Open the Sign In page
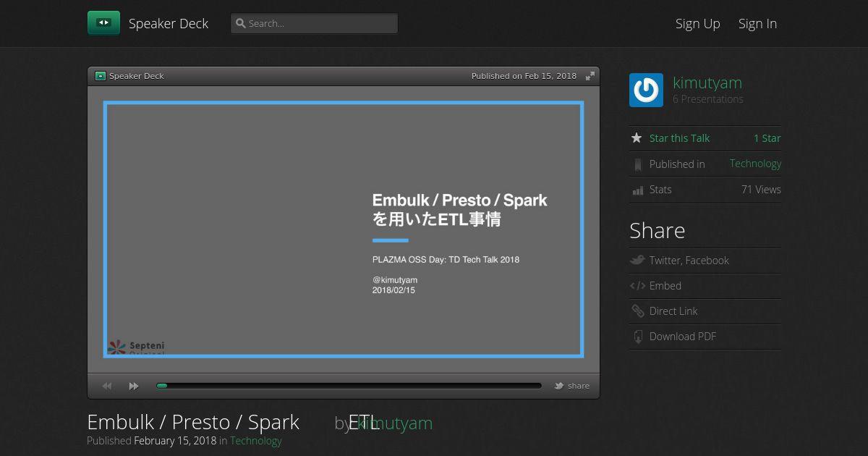The height and width of the screenshot is (456, 868). point(757,23)
